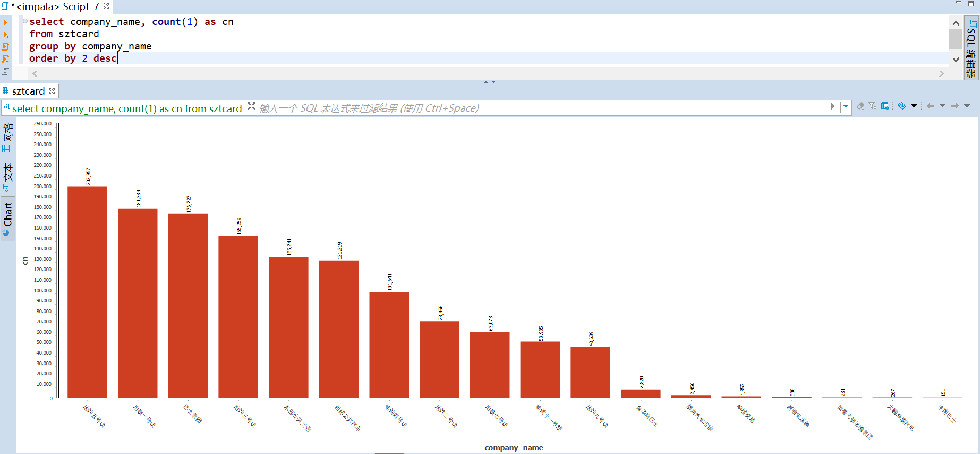980x454 pixels.
Task: Execute SQL statement in new tab
Action: pos(5,35)
